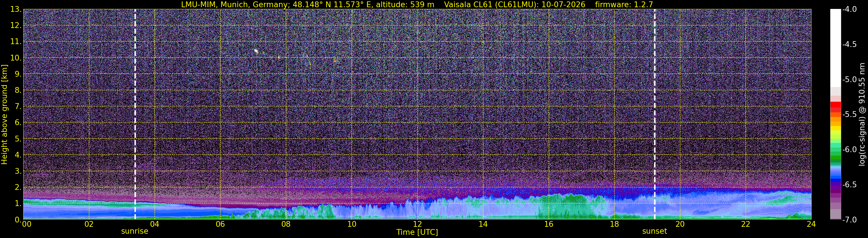Click the height axis tick '10.'
The width and height of the screenshot is (868, 238).
coord(16,58)
